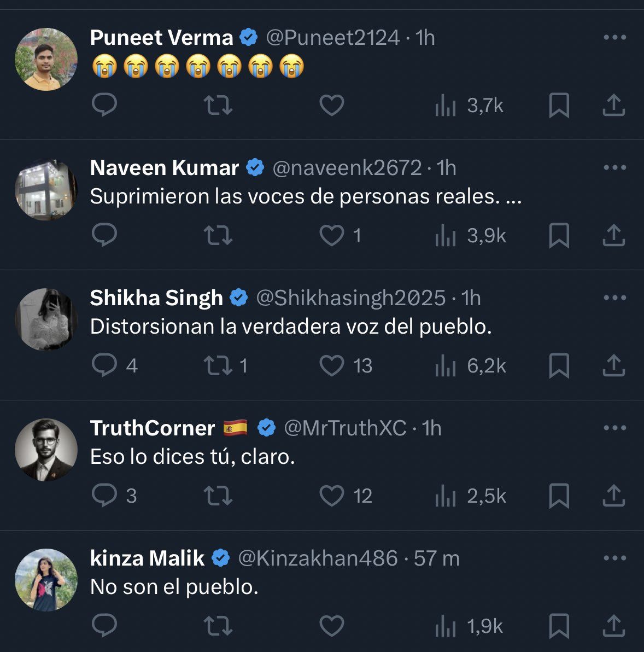Repost TruthCorner's tweet
The height and width of the screenshot is (652, 644).
(x=218, y=496)
